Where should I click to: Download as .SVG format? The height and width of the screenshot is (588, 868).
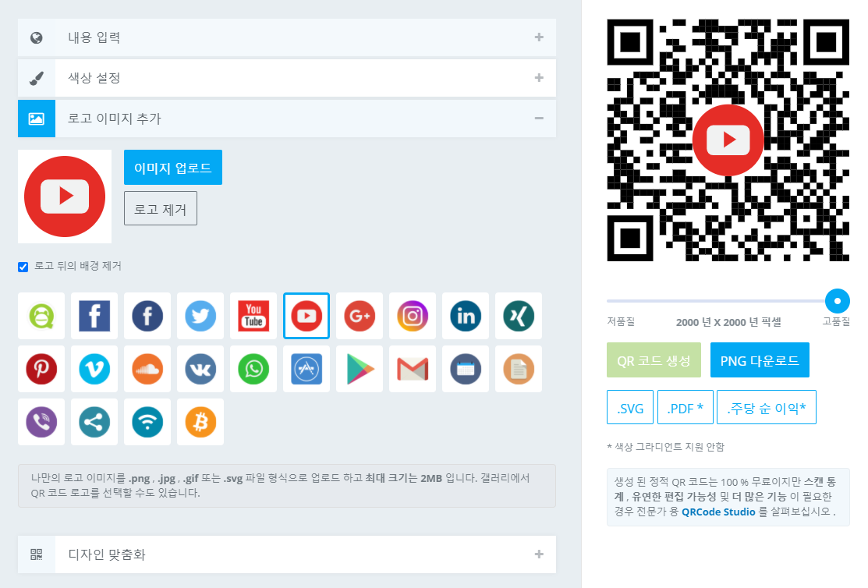pyautogui.click(x=630, y=408)
